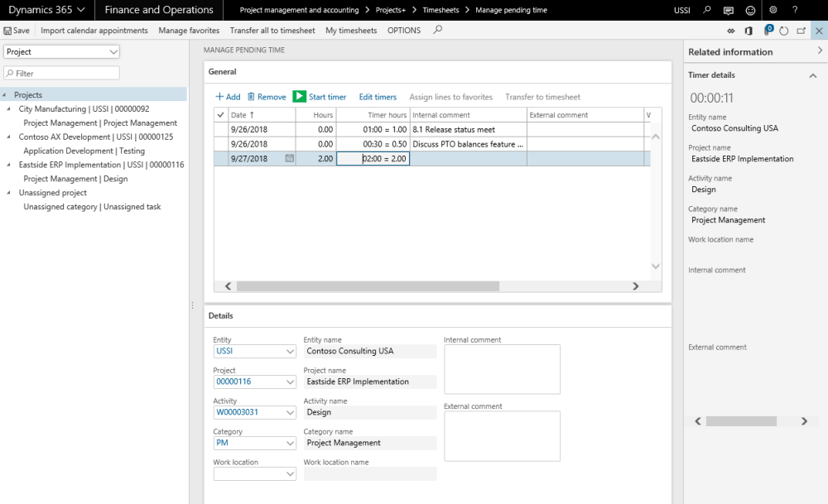Click the plus icon beside Add
828x504 pixels.
click(x=219, y=97)
